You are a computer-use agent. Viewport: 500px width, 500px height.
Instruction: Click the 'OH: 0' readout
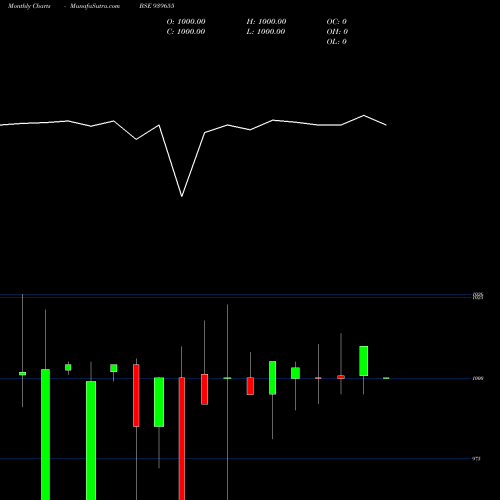point(337,32)
